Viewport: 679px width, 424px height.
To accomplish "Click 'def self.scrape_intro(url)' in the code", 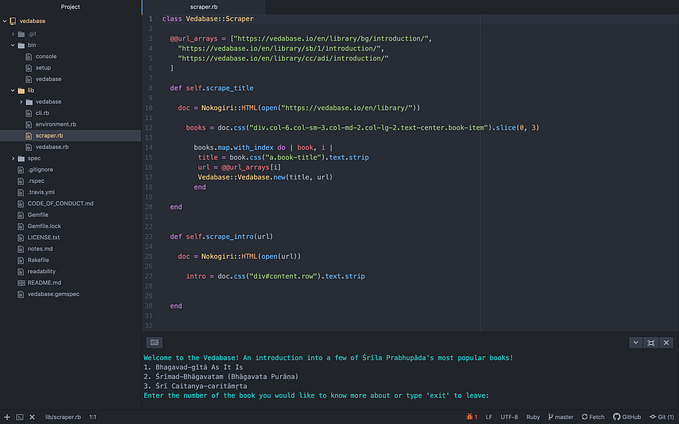I will 222,237.
